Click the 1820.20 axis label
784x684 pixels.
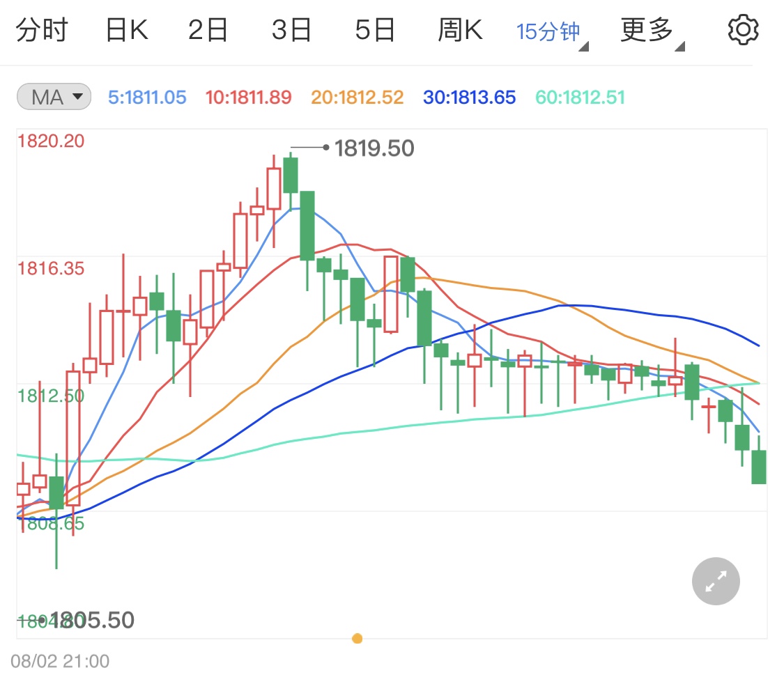click(x=51, y=141)
